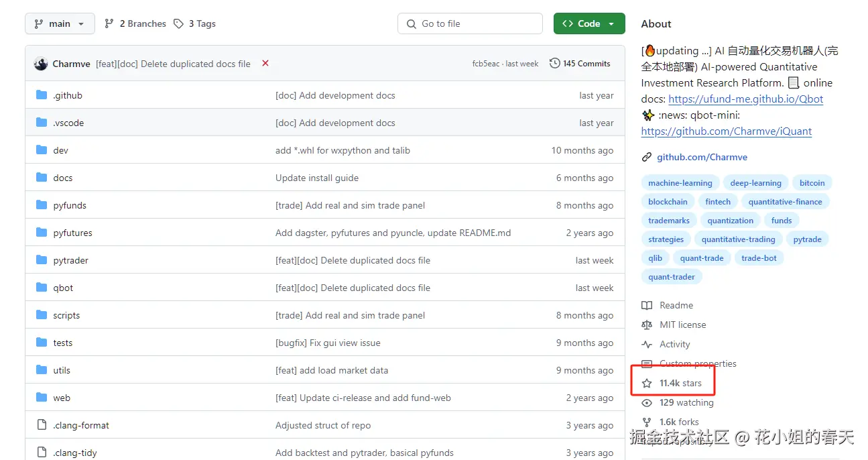Click the scripts folder icon

point(42,315)
